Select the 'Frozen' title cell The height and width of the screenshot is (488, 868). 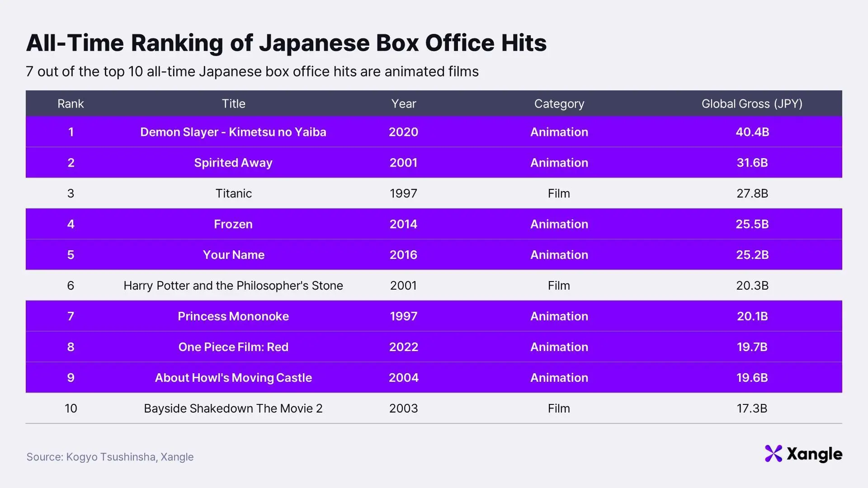[233, 224]
